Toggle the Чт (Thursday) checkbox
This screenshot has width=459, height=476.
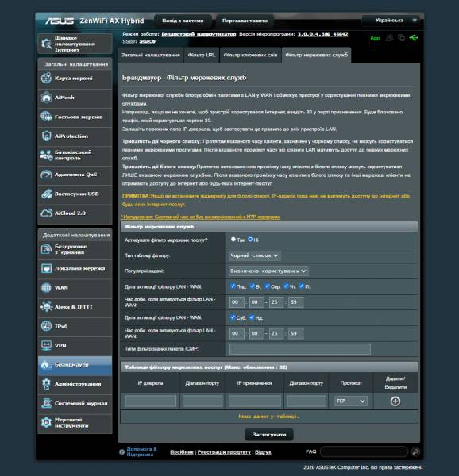tap(286, 286)
